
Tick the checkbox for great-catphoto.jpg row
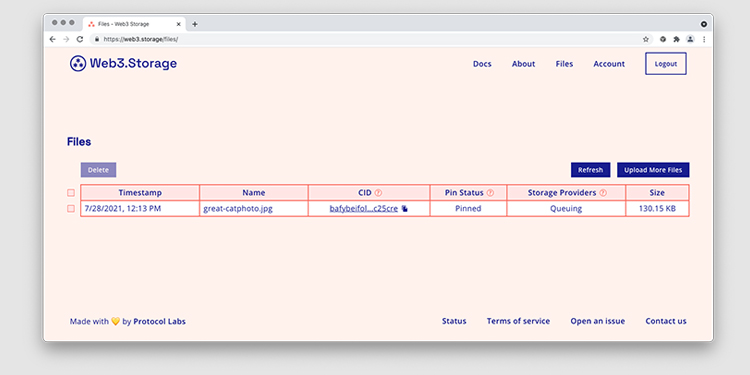click(x=71, y=209)
